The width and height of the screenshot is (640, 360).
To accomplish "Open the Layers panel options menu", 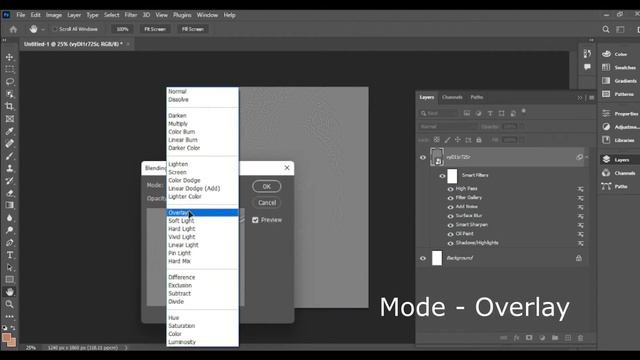I will [591, 98].
